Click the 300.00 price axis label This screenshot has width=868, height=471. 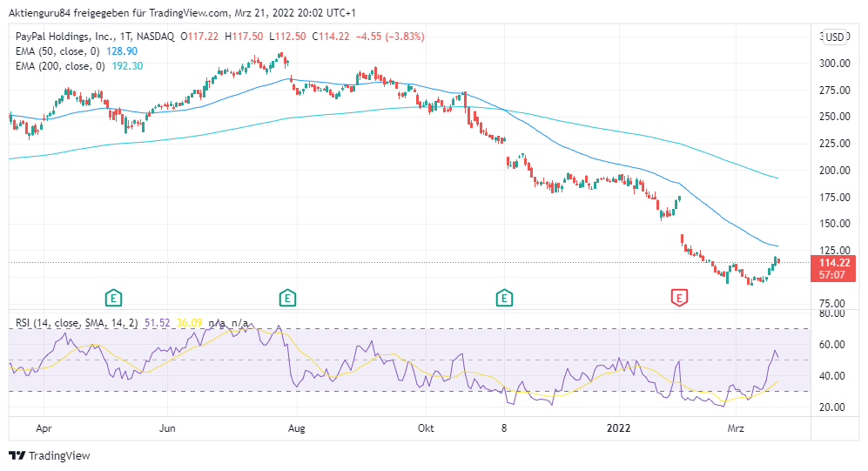coord(835,64)
